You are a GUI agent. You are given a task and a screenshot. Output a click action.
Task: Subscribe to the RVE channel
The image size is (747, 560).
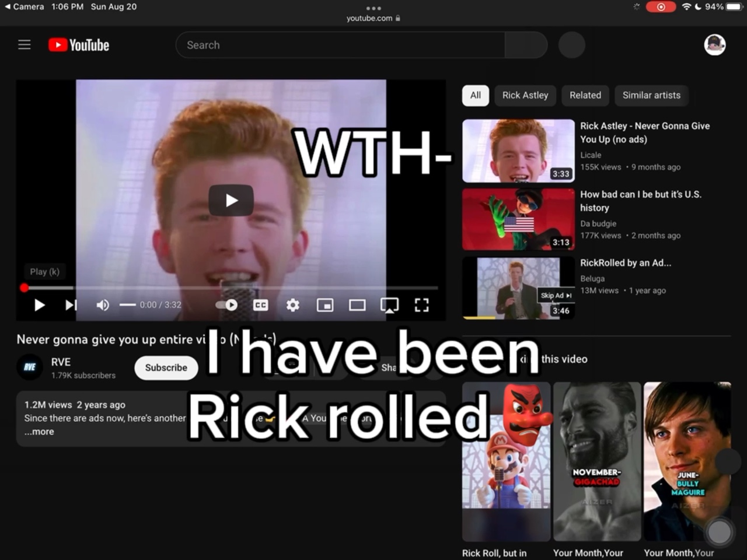coord(166,368)
